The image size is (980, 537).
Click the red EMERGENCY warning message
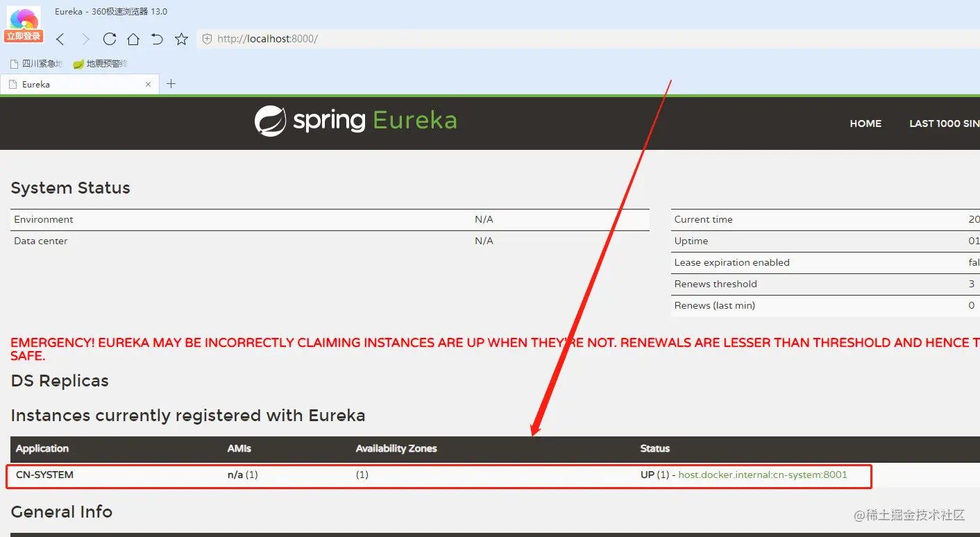496,349
